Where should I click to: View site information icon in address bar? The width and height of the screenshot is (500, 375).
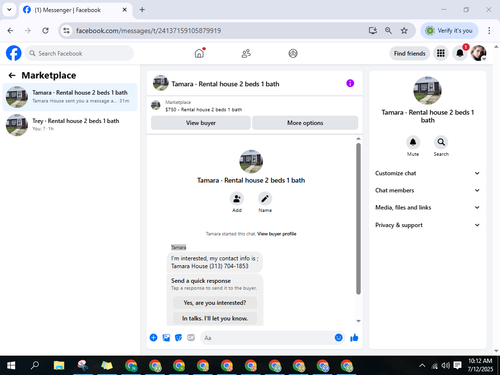point(67,31)
